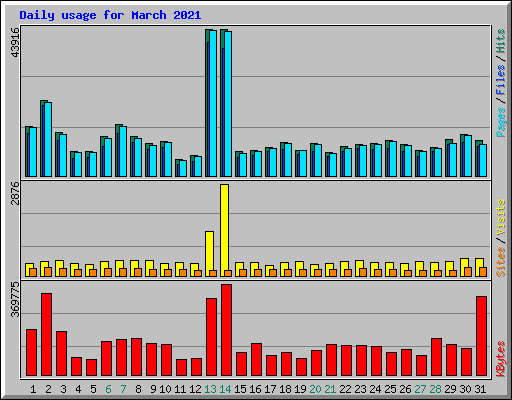Viewport: 512px width, 400px height.
Task: Click the green day 21 label
Action: click(330, 389)
